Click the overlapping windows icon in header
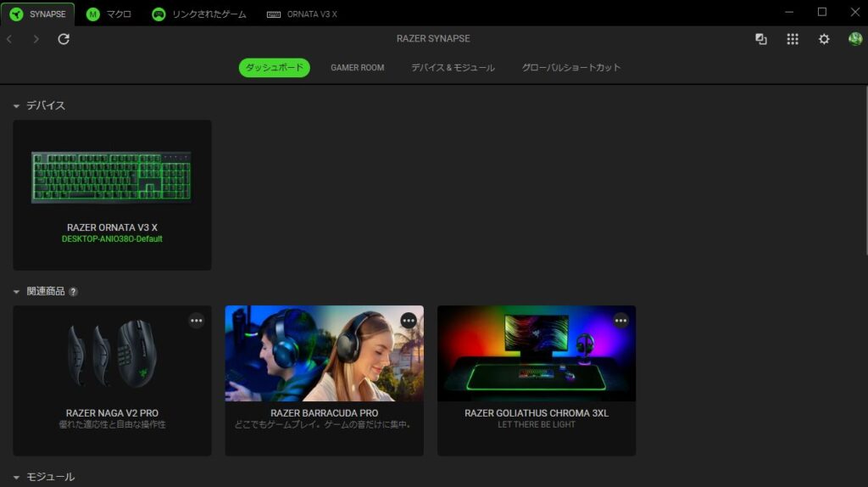This screenshot has height=487, width=868. 761,39
